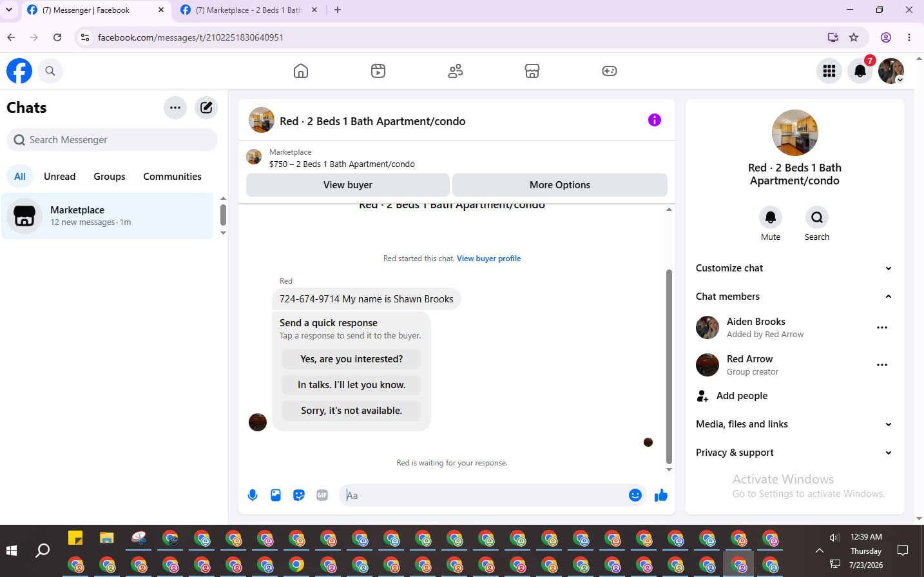The height and width of the screenshot is (577, 924).
Task: Open options for Red Arrow member
Action: [x=882, y=365]
